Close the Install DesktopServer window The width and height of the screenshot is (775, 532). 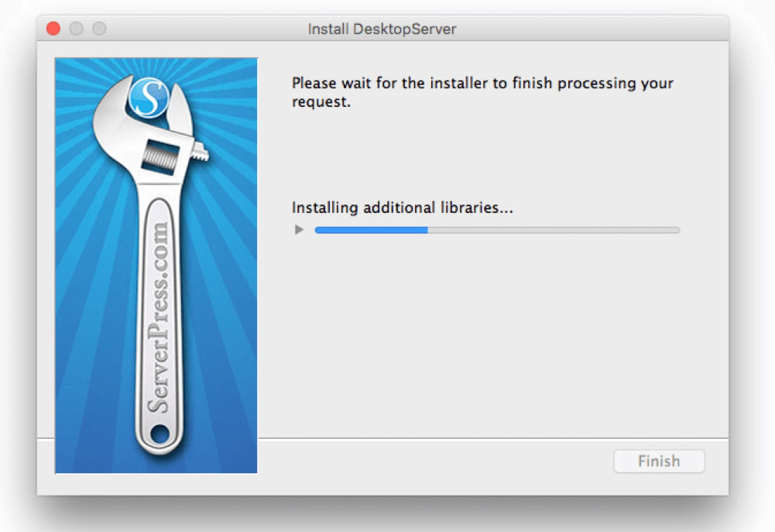pyautogui.click(x=53, y=29)
